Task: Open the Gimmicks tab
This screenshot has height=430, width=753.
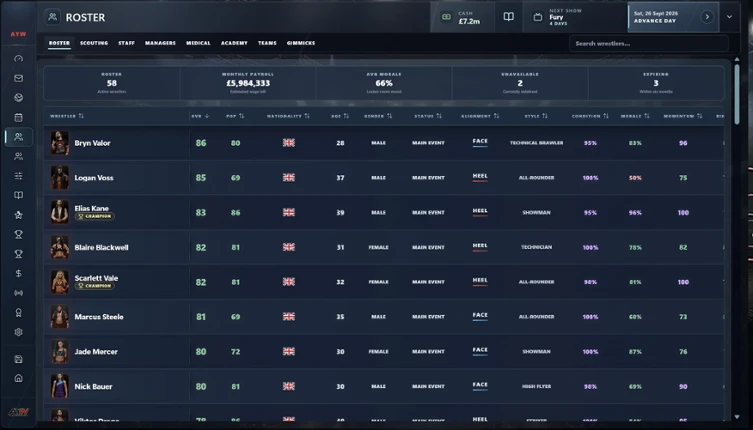Action: pyautogui.click(x=301, y=43)
